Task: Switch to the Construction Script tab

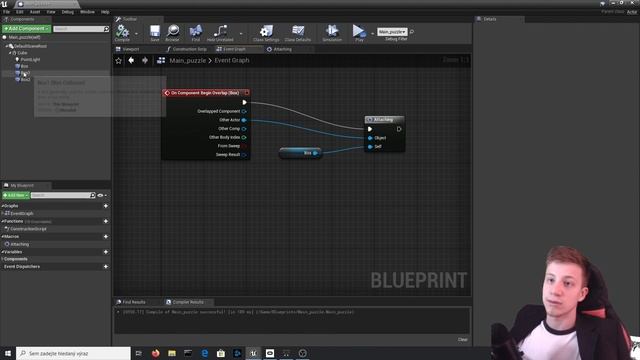Action: [189, 49]
